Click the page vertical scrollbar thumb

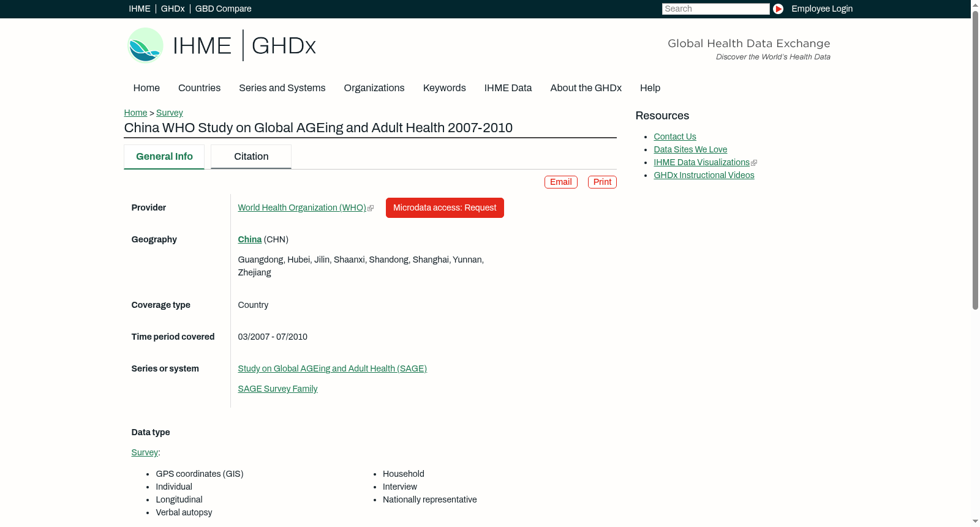tap(975, 159)
